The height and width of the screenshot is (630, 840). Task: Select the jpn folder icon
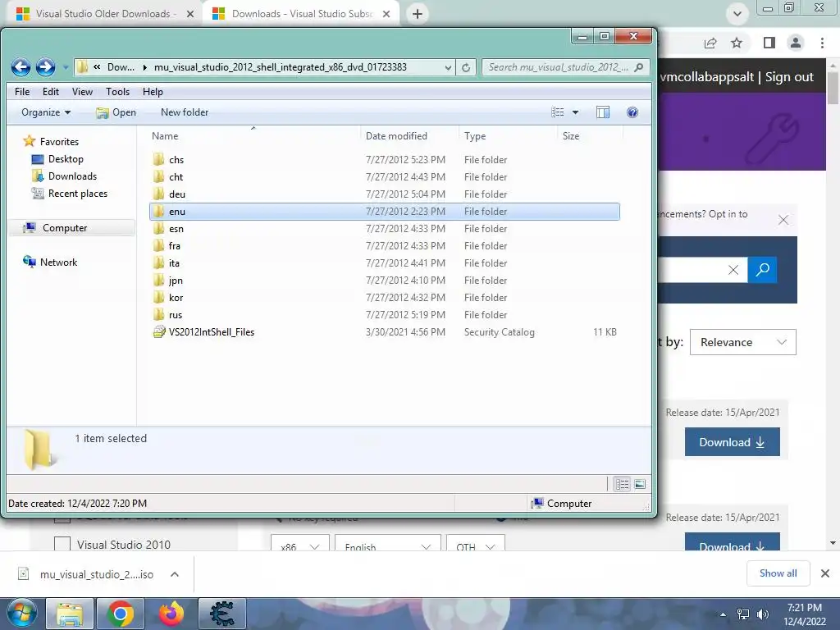point(158,281)
